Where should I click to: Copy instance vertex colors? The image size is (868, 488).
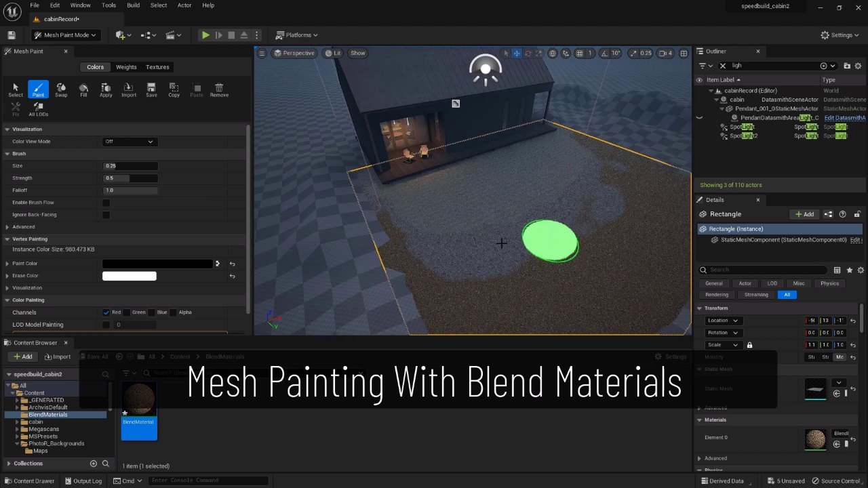(174, 90)
